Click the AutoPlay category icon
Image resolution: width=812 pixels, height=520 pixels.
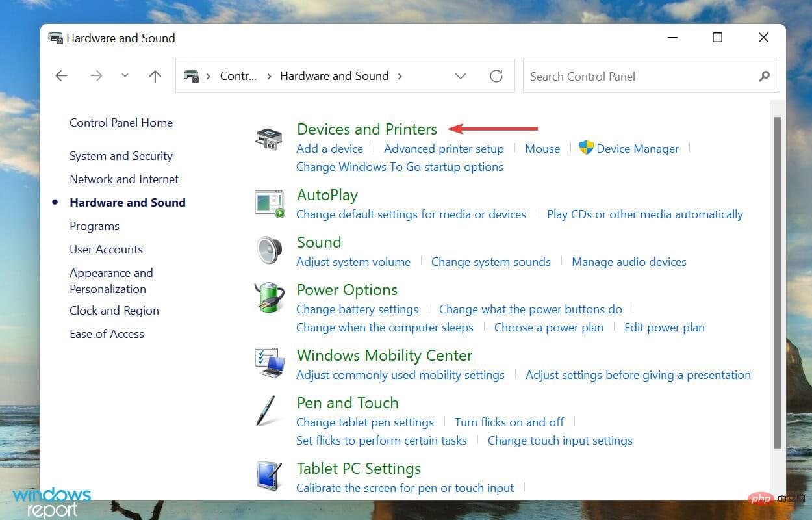click(x=269, y=204)
